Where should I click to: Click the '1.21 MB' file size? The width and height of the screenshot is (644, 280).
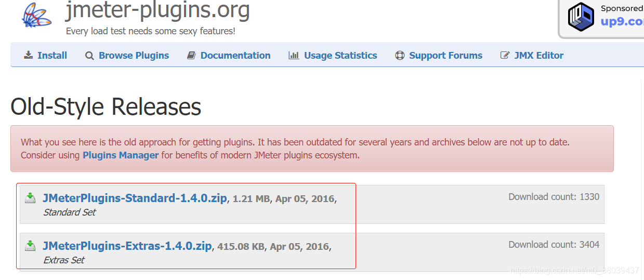pos(251,199)
